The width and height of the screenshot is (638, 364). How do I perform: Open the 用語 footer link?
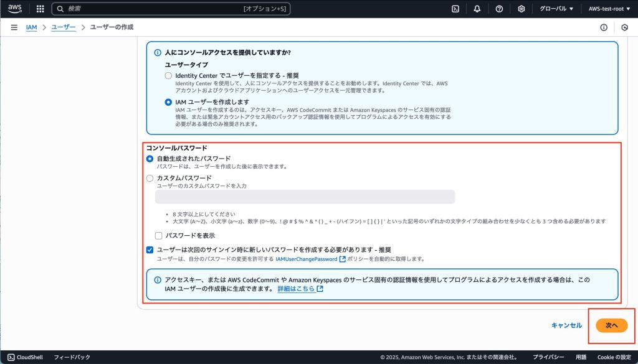(x=581, y=357)
